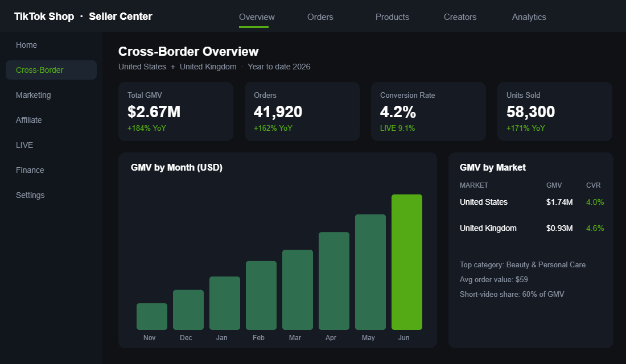Click the Avg order value: $59 line

[494, 279]
